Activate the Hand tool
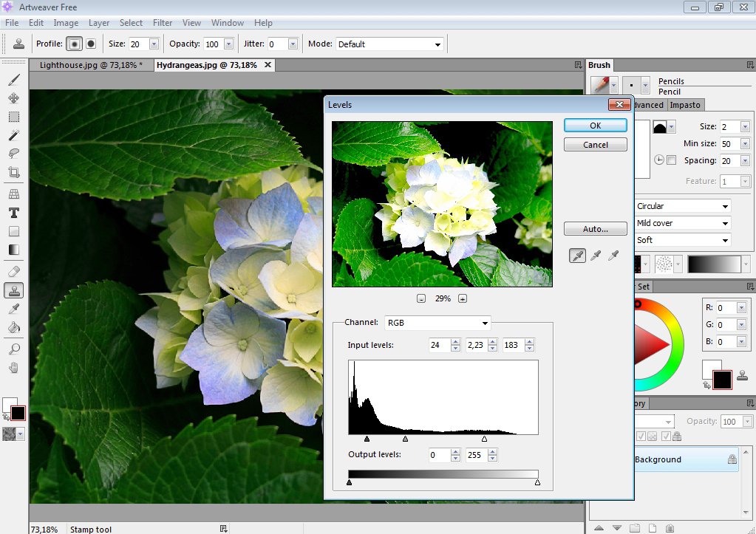The width and height of the screenshot is (756, 534). (x=15, y=366)
